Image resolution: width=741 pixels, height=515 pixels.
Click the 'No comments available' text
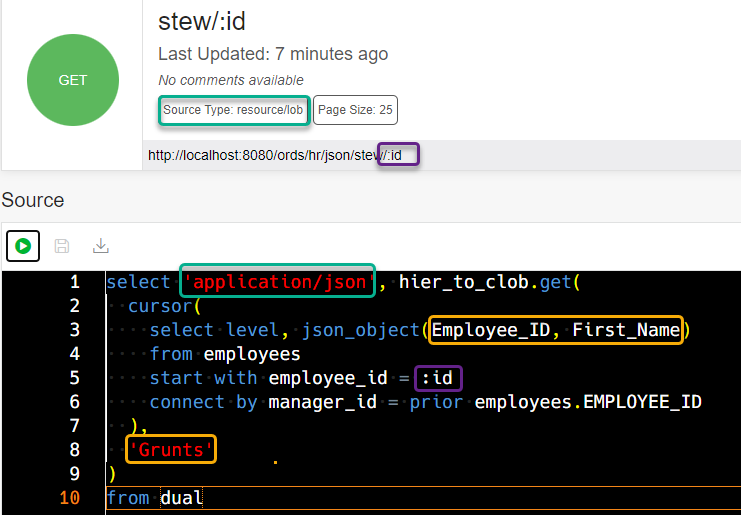click(x=231, y=80)
